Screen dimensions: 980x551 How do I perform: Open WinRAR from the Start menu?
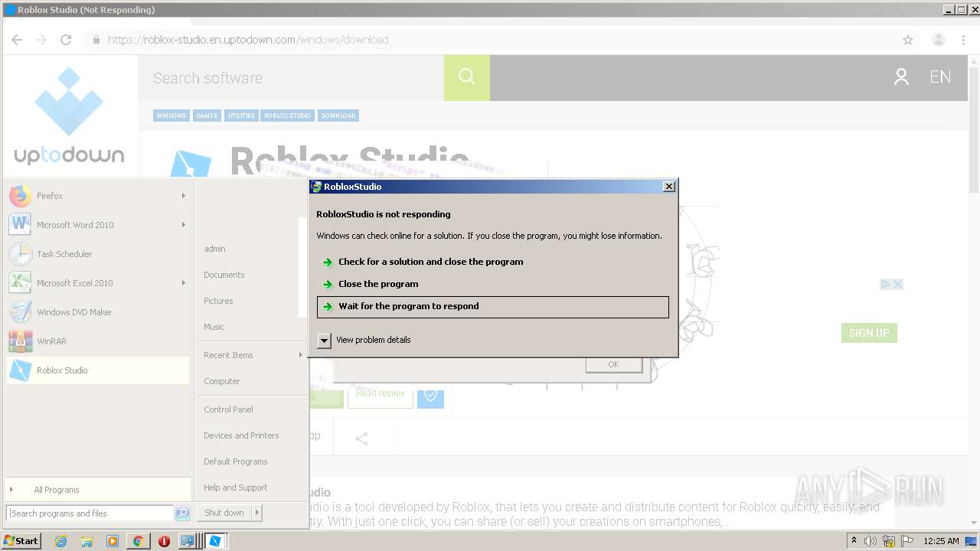[x=97, y=341]
